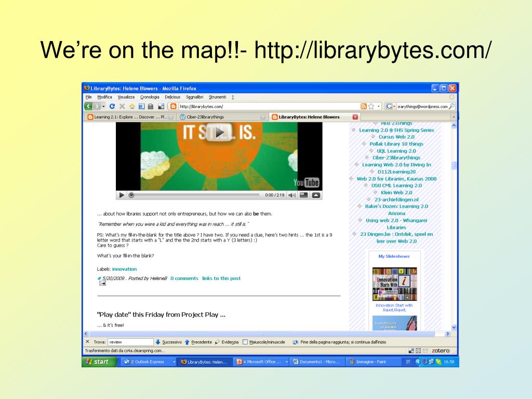
Task: Open the Klein Web 2.0 sidebar link
Action: pos(396,192)
